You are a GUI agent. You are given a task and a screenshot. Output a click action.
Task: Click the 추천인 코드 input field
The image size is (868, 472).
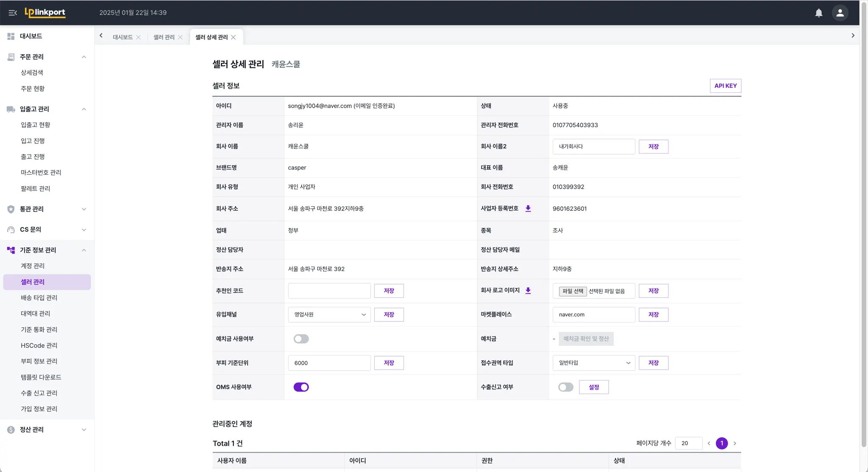[x=329, y=291]
